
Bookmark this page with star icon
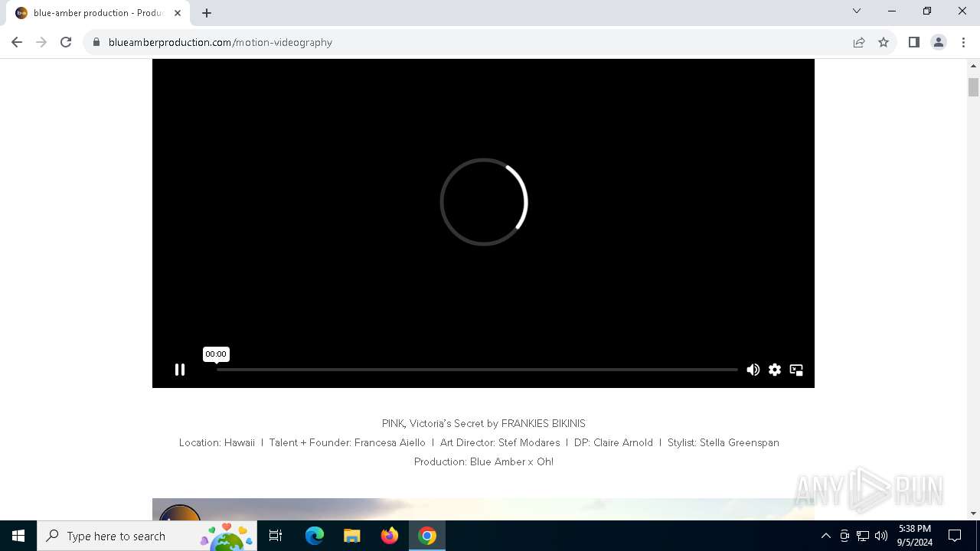click(x=884, y=42)
